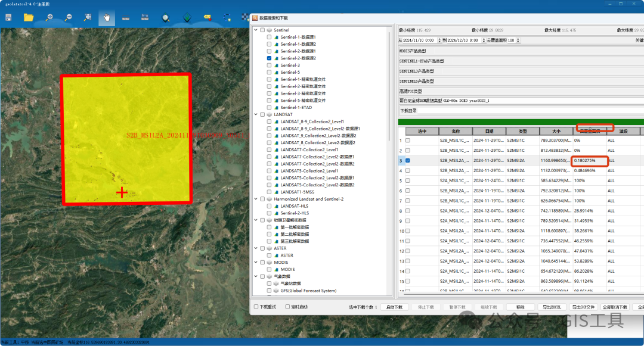Open file with the yellow folder icon
The image size is (644, 346).
(29, 17)
